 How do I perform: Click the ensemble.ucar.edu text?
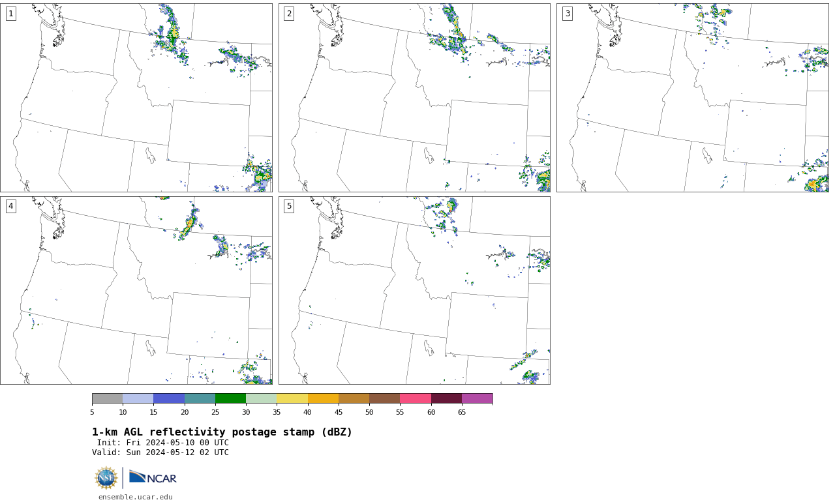[x=136, y=497]
